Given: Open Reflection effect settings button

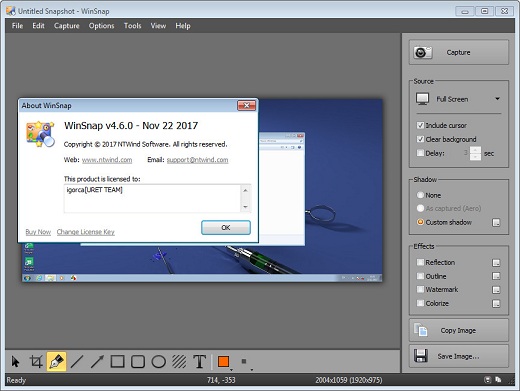Looking at the screenshot, I should click(x=496, y=263).
